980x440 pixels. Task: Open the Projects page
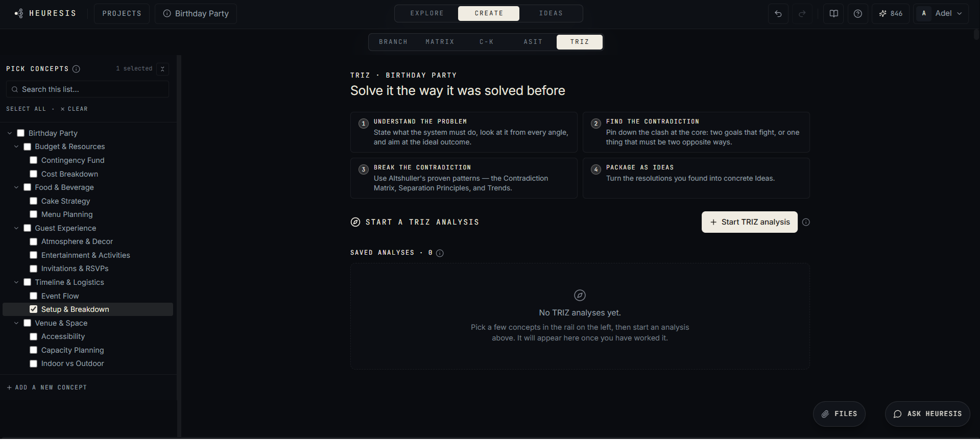[122, 14]
